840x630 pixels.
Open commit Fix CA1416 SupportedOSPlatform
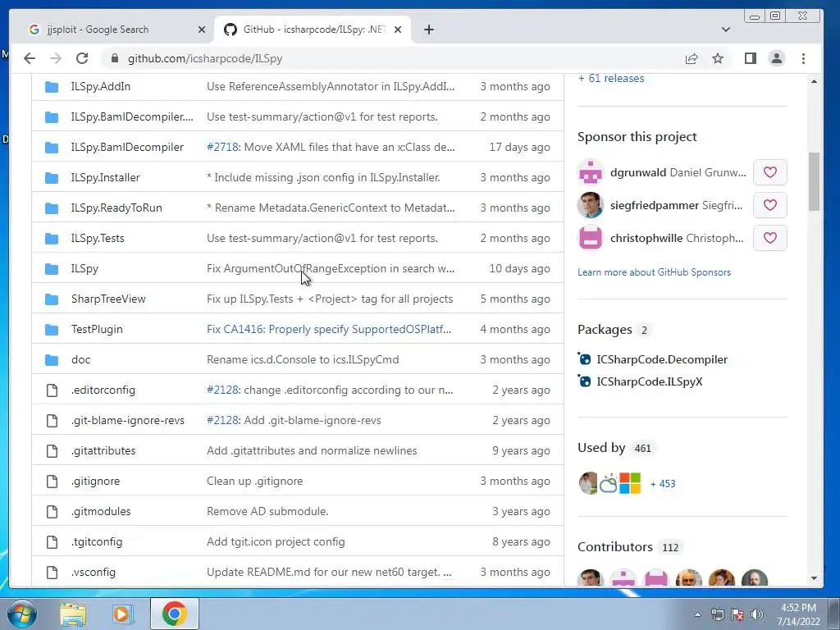click(329, 329)
